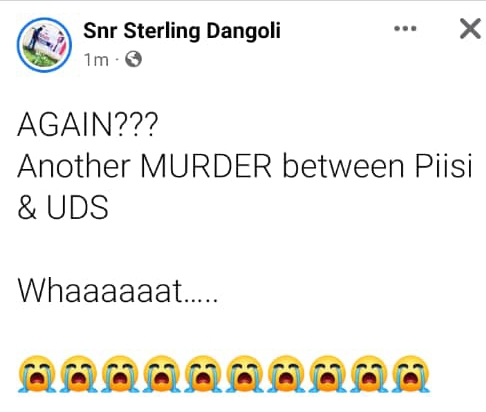The height and width of the screenshot is (412, 486).
Task: Click the seventh crying emoji in the row
Action: coord(287,373)
